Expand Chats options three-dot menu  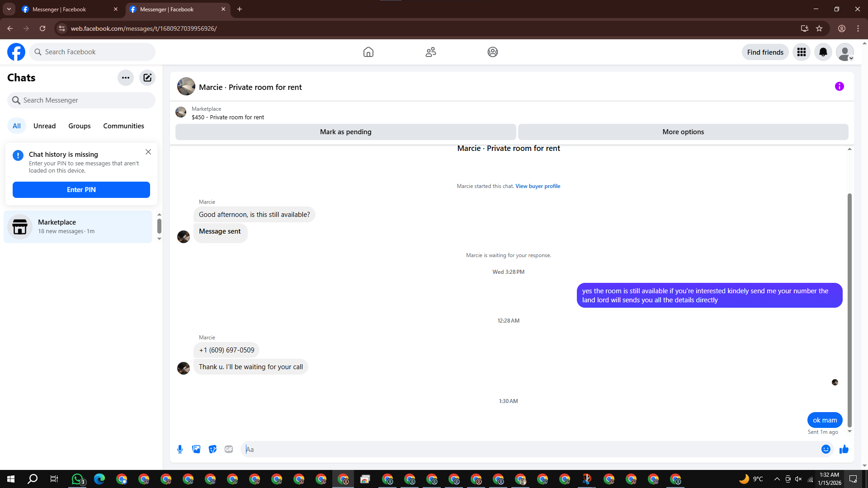(126, 78)
